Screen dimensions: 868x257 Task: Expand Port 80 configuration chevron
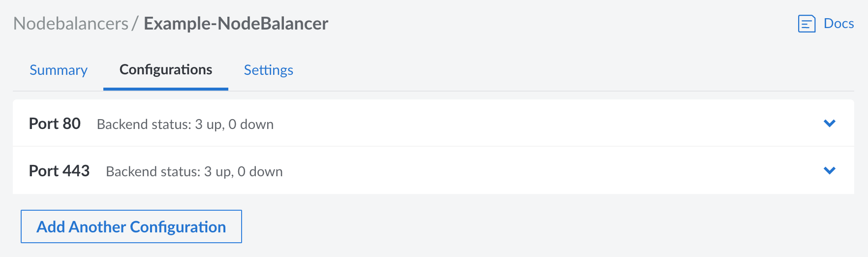pyautogui.click(x=829, y=123)
